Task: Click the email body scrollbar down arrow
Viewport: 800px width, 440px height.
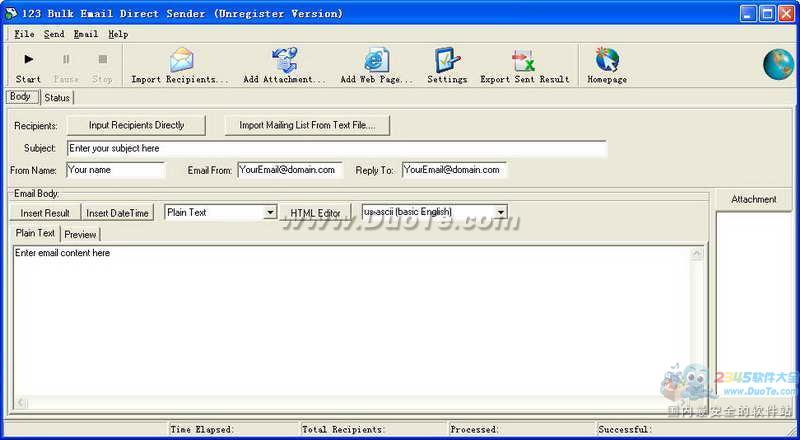Action: pos(697,402)
